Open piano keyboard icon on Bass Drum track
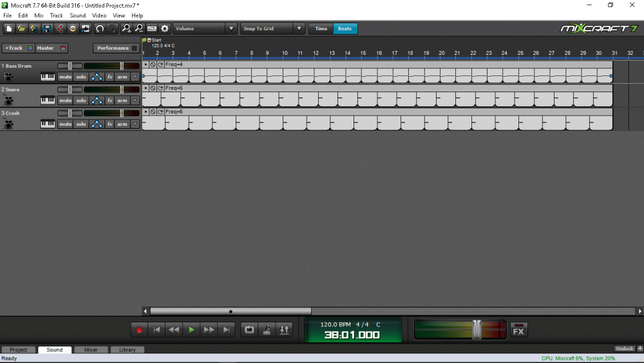 pyautogui.click(x=48, y=77)
